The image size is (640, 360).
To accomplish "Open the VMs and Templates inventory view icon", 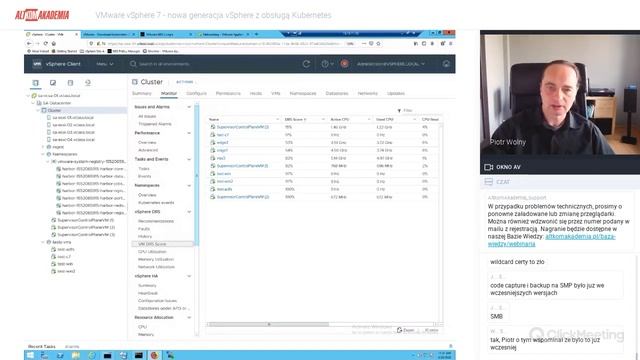I will pyautogui.click(x=53, y=83).
